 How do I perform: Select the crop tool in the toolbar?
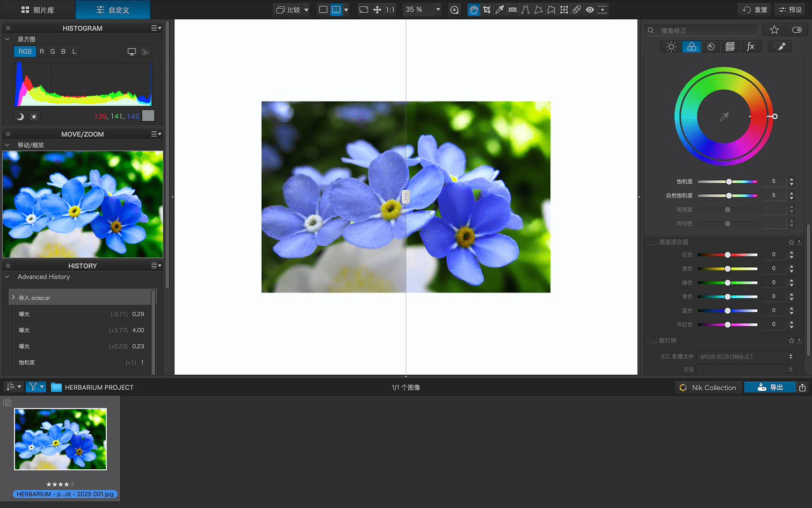pyautogui.click(x=487, y=10)
